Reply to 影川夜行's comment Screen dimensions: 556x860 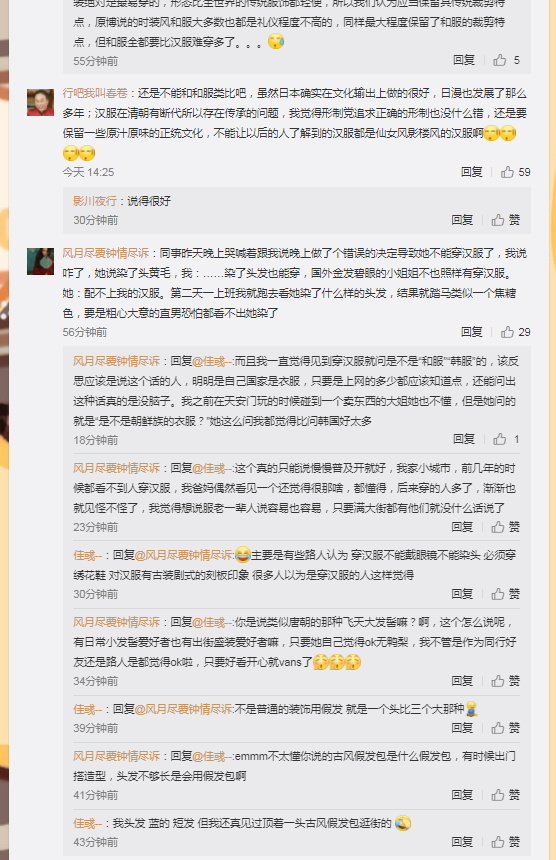click(x=462, y=220)
